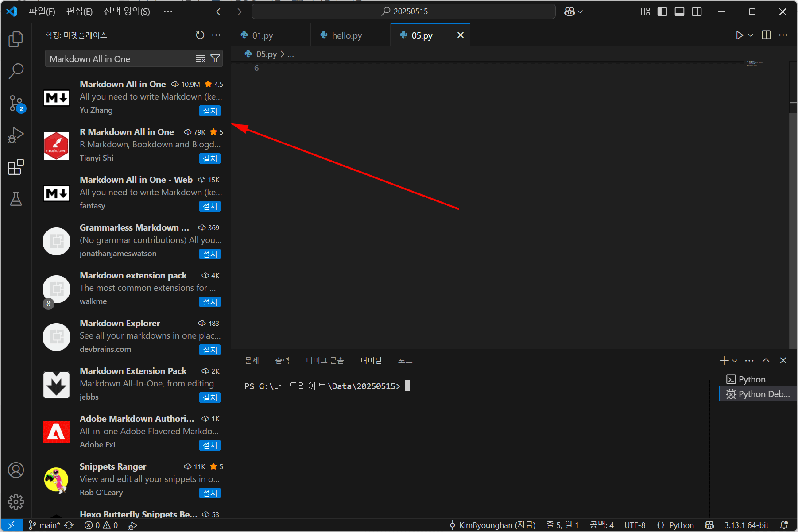798x532 pixels.
Task: Open the Manage gear icon
Action: [16, 502]
